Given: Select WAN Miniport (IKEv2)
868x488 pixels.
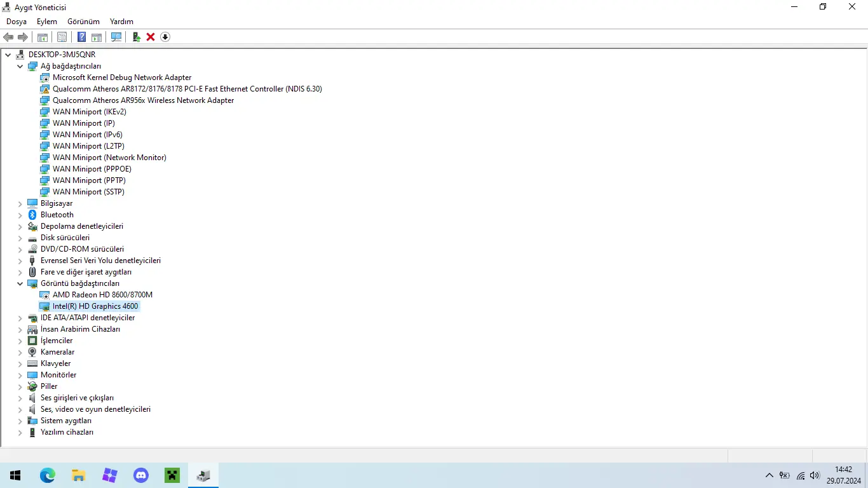Looking at the screenshot, I should click(x=90, y=112).
